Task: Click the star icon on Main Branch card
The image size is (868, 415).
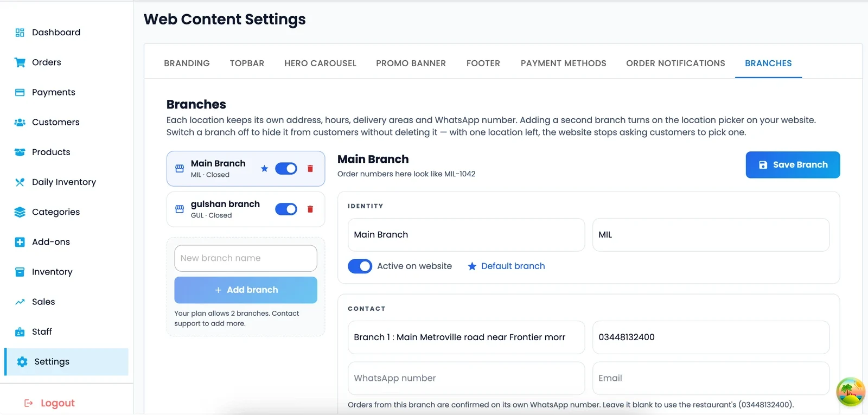Action: coord(264,169)
